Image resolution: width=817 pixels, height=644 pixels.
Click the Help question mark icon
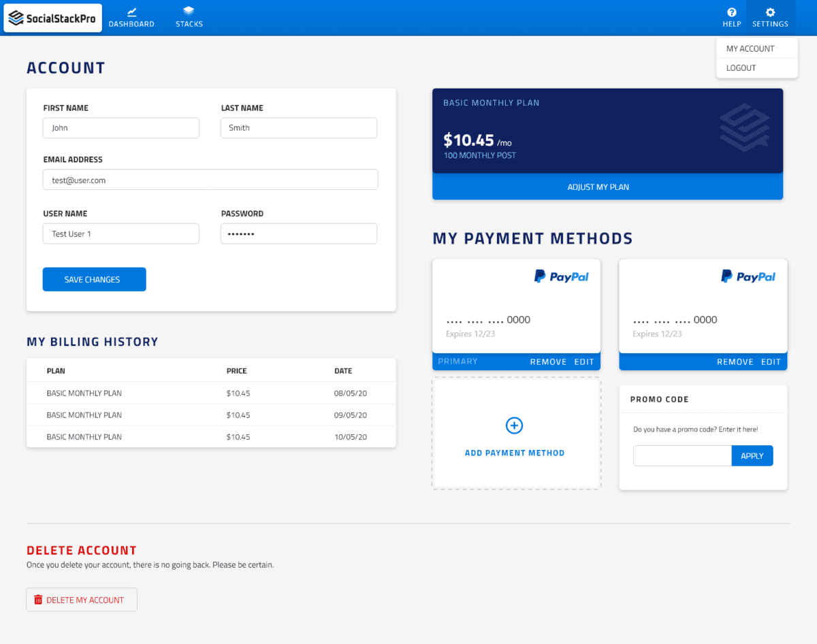coord(732,12)
